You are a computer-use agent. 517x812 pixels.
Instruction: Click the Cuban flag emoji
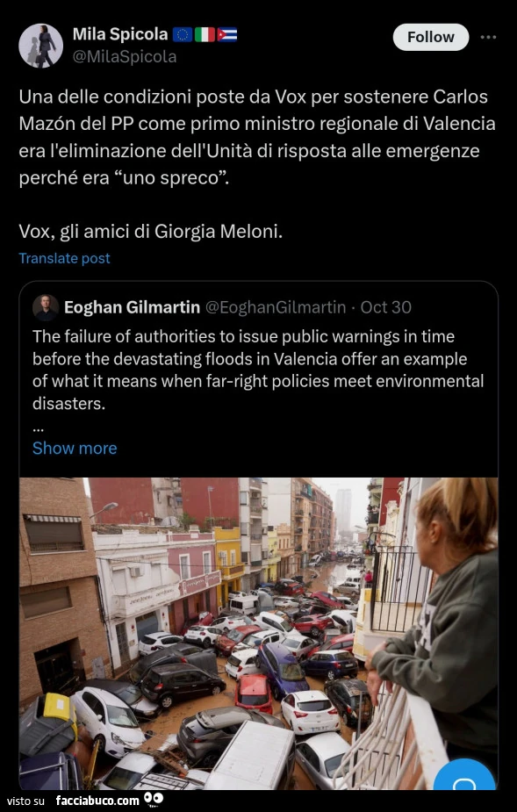(x=226, y=35)
